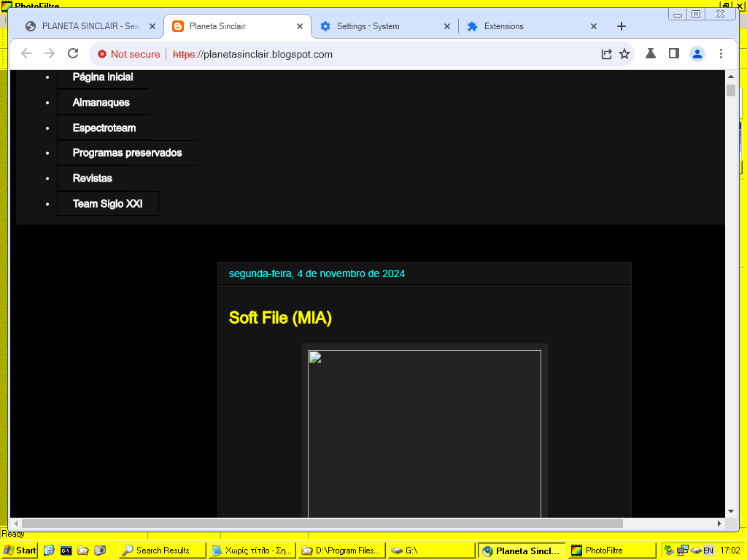This screenshot has width=747, height=560.
Task: Switch to Χωρίς τίτλο taskbar window
Action: point(252,551)
